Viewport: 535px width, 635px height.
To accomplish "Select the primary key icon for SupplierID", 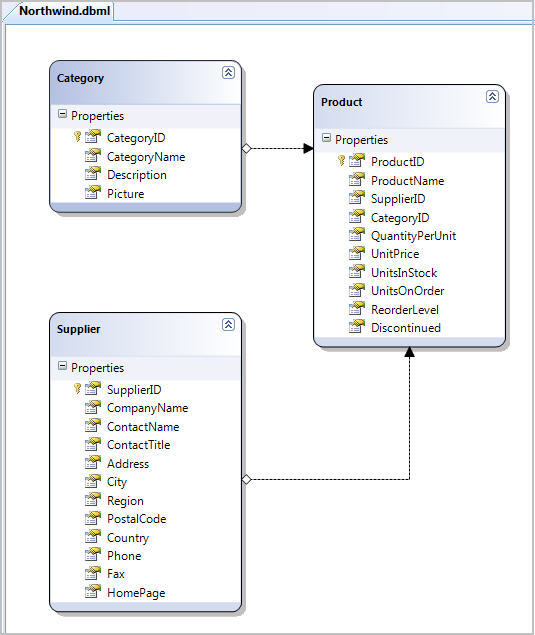I will 77,389.
